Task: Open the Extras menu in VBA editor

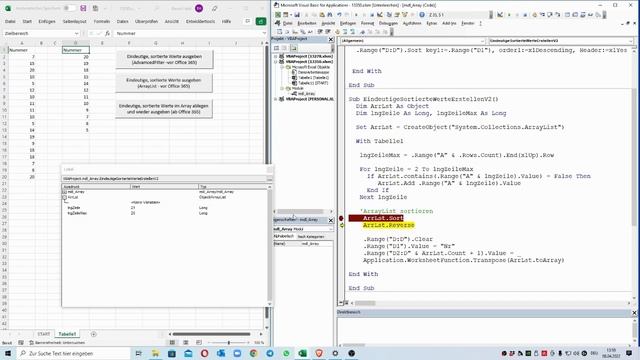Action: [x=432, y=23]
